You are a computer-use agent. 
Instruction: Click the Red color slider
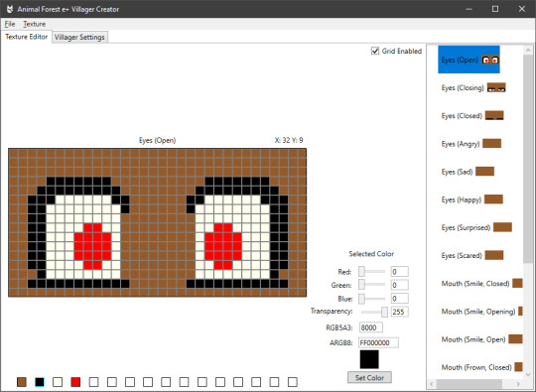point(371,272)
